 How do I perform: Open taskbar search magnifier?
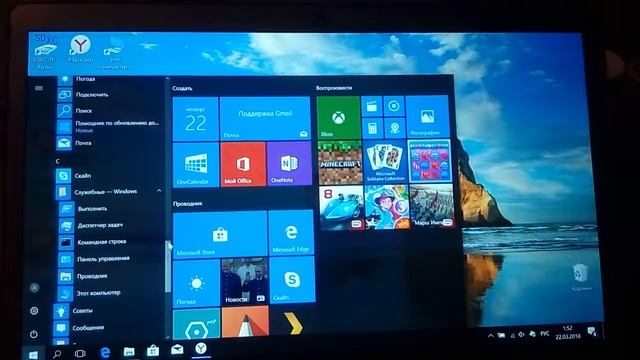(57, 353)
